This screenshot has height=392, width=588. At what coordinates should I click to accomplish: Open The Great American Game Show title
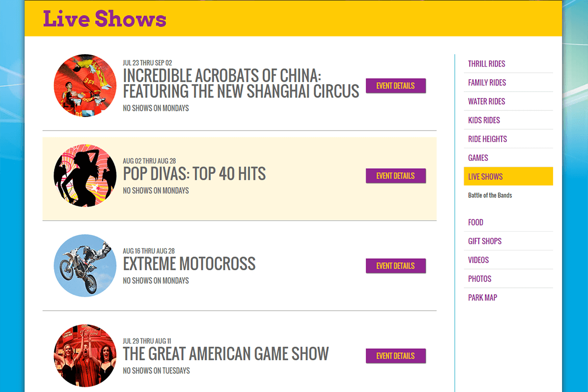point(226,354)
